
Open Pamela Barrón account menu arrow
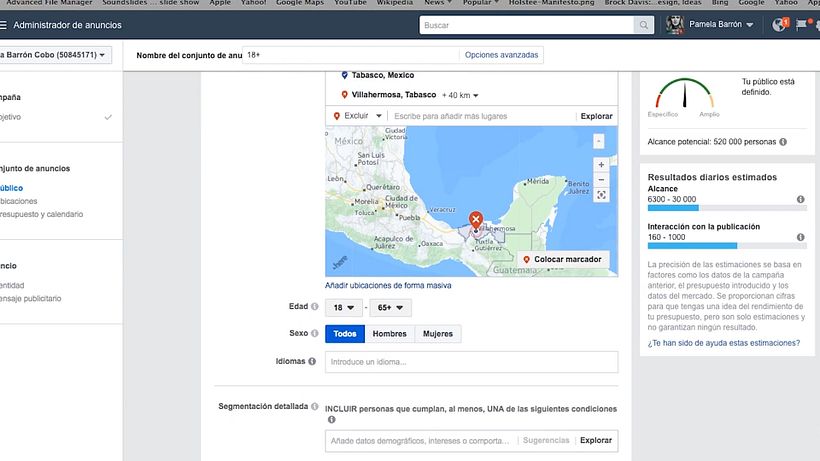(x=750, y=25)
